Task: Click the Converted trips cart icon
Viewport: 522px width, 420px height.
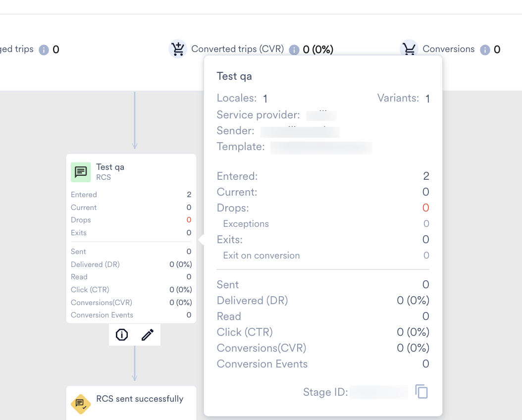Action: (177, 49)
